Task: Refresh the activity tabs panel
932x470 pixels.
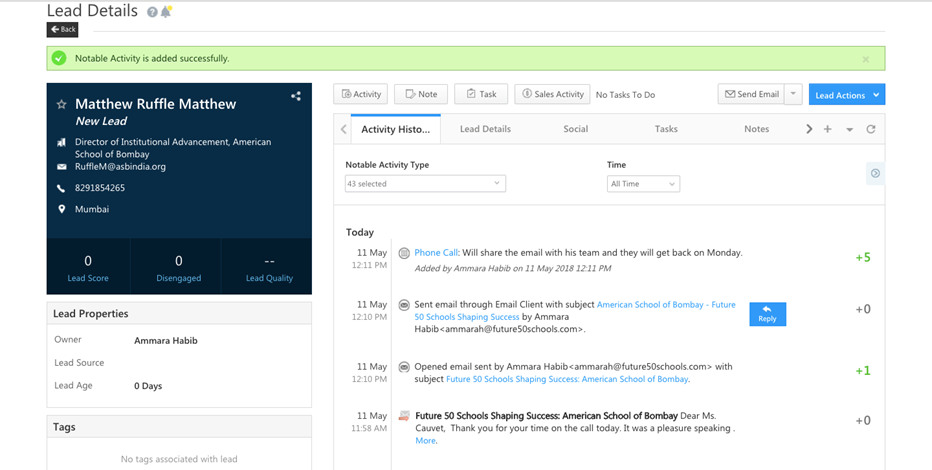Action: tap(870, 129)
